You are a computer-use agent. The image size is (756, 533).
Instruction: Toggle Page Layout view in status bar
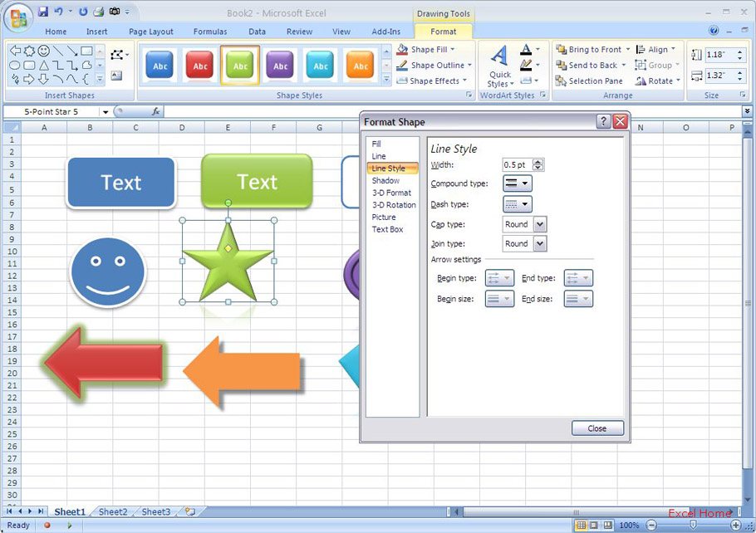click(594, 526)
